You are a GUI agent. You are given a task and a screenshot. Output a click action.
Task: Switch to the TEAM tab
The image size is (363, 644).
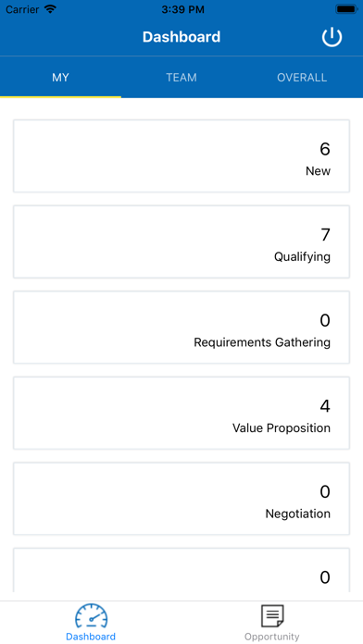pyautogui.click(x=181, y=77)
